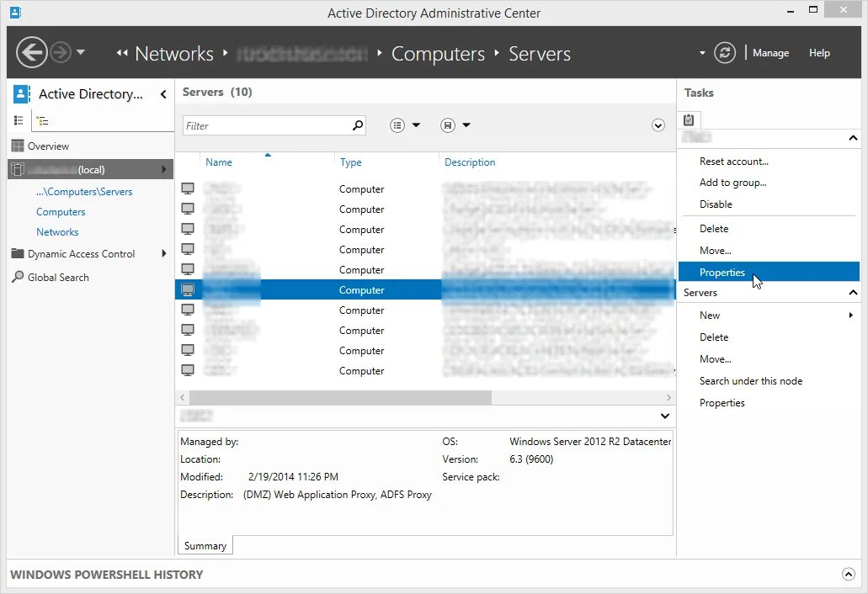Click the Global Search magnifier icon

coord(18,277)
